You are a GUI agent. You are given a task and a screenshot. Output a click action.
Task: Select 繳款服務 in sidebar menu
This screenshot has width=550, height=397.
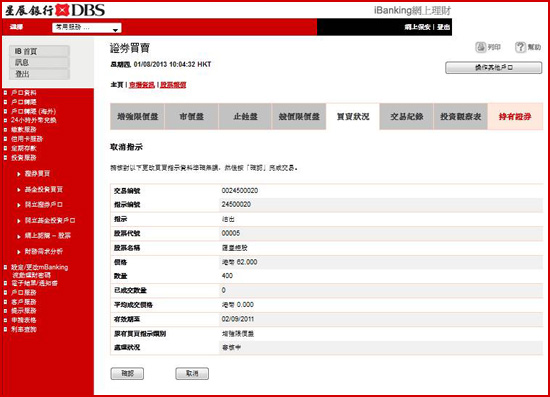tap(23, 129)
